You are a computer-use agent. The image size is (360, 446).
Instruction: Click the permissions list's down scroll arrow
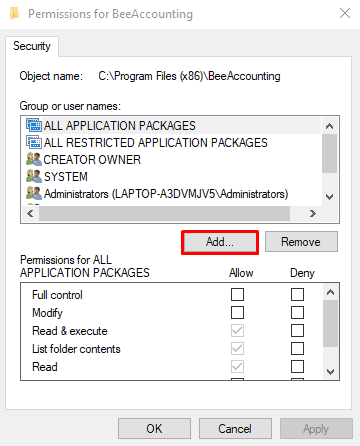click(x=330, y=372)
